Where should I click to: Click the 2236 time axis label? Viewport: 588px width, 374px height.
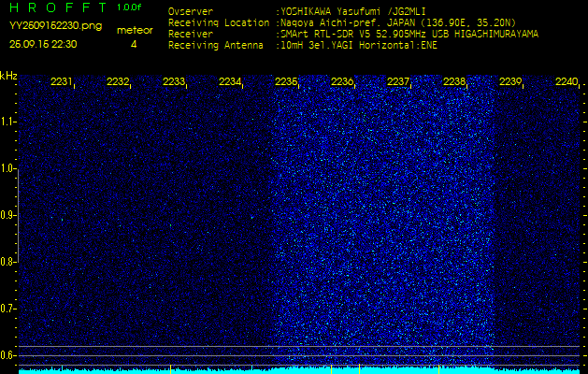(342, 81)
